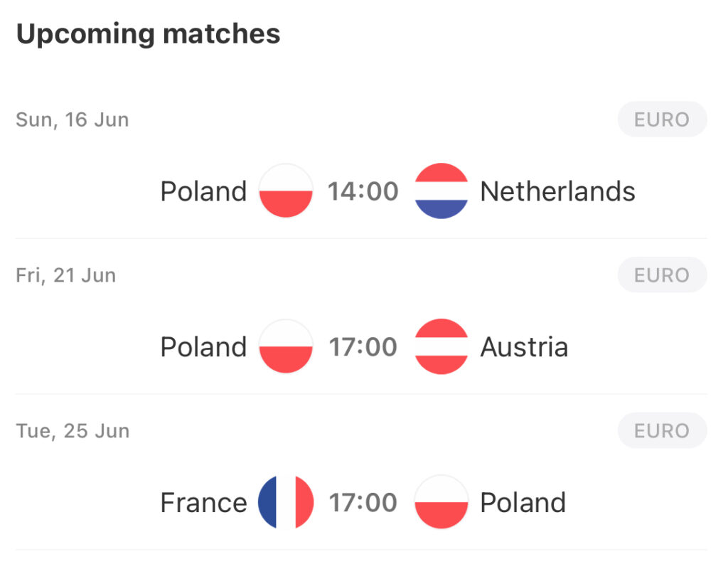Viewport: 728px width, 564px height.
Task: Click the Austria team name
Action: tap(524, 346)
